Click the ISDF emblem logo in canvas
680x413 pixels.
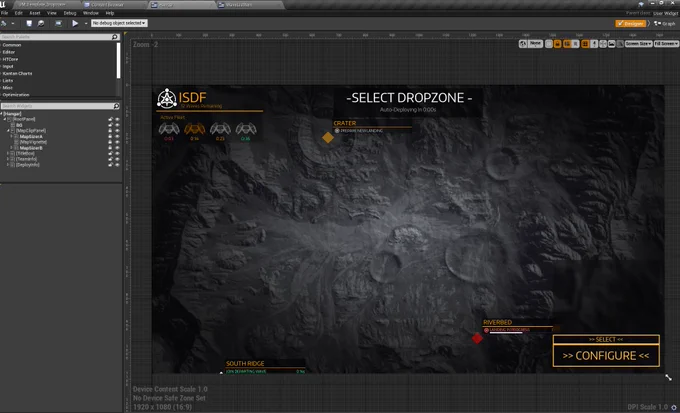click(x=167, y=98)
